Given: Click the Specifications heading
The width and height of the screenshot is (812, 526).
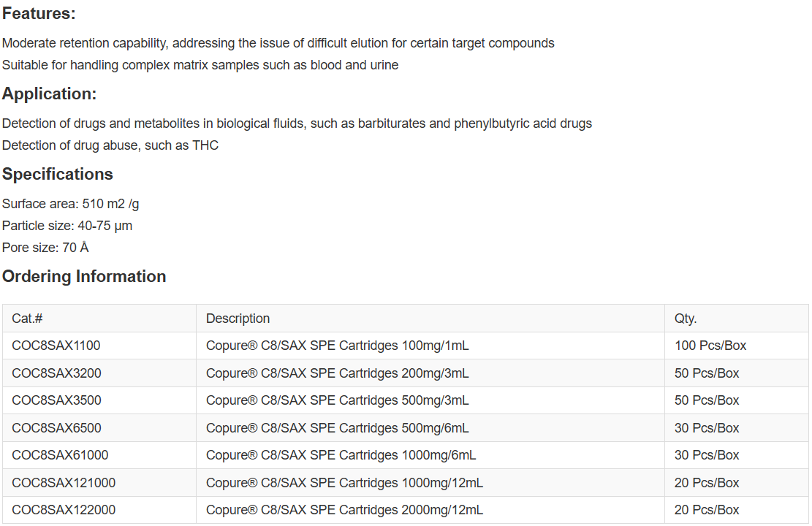Looking at the screenshot, I should click(58, 175).
